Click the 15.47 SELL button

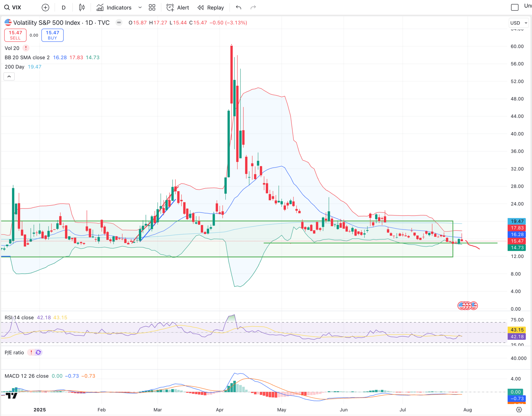coord(15,35)
